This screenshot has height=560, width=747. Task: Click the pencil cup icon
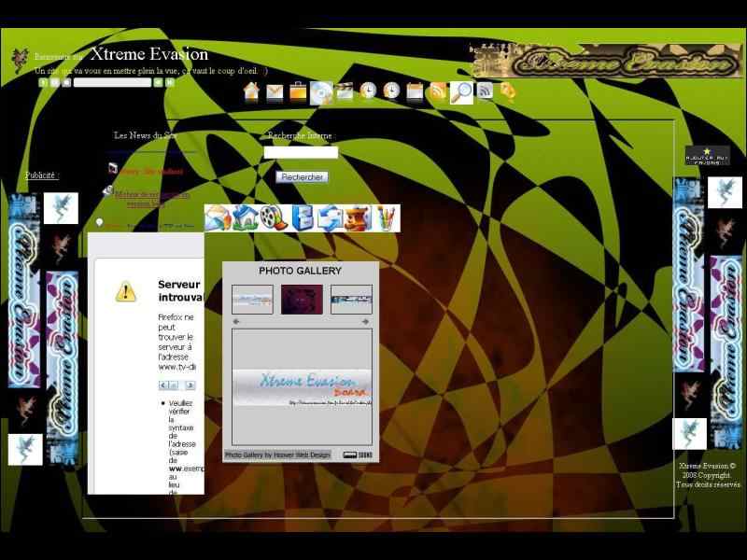386,218
